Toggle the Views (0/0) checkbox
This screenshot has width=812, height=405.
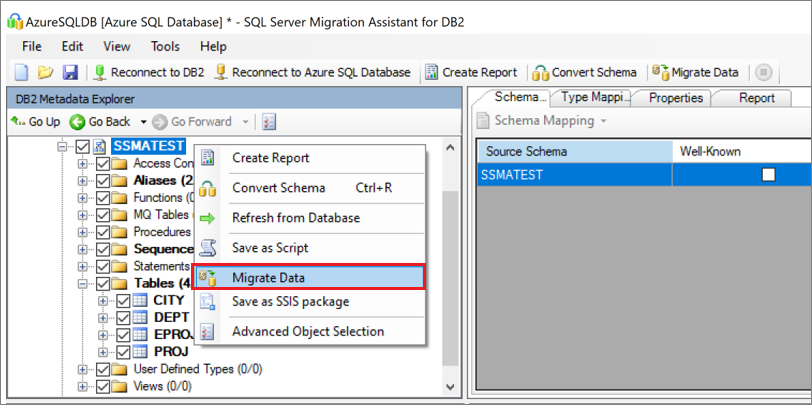click(103, 386)
